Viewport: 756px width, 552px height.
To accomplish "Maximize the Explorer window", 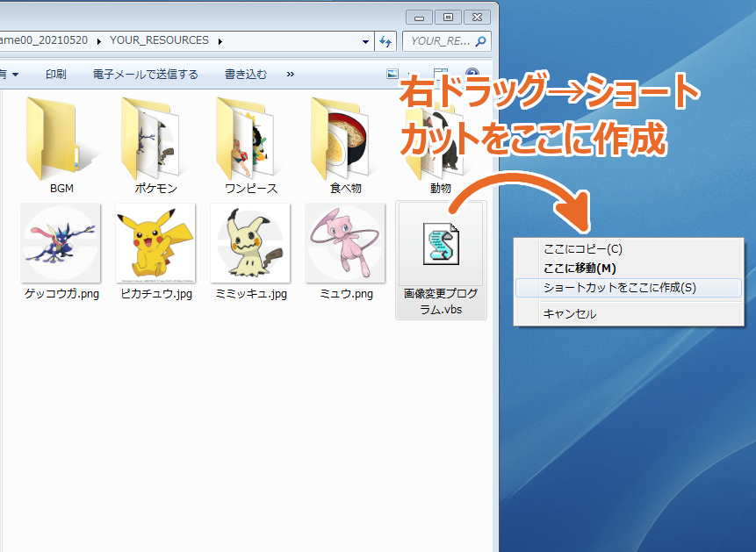I will (x=448, y=18).
